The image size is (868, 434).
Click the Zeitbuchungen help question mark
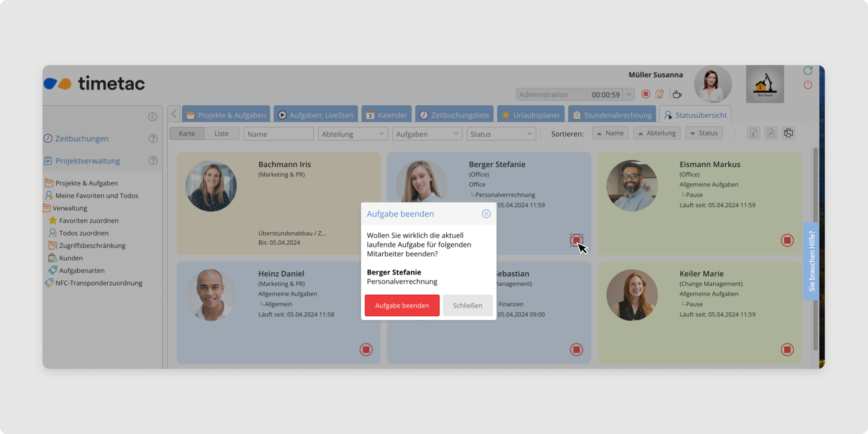pos(153,139)
